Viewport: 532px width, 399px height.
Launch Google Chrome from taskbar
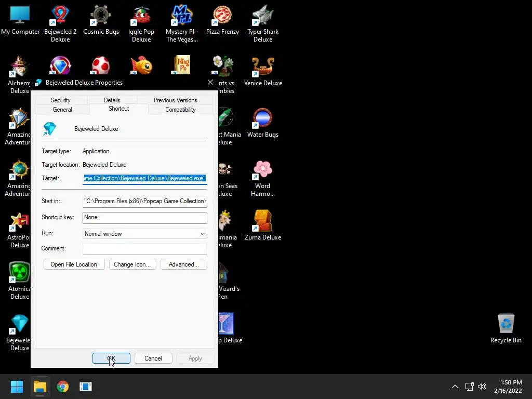(63, 387)
